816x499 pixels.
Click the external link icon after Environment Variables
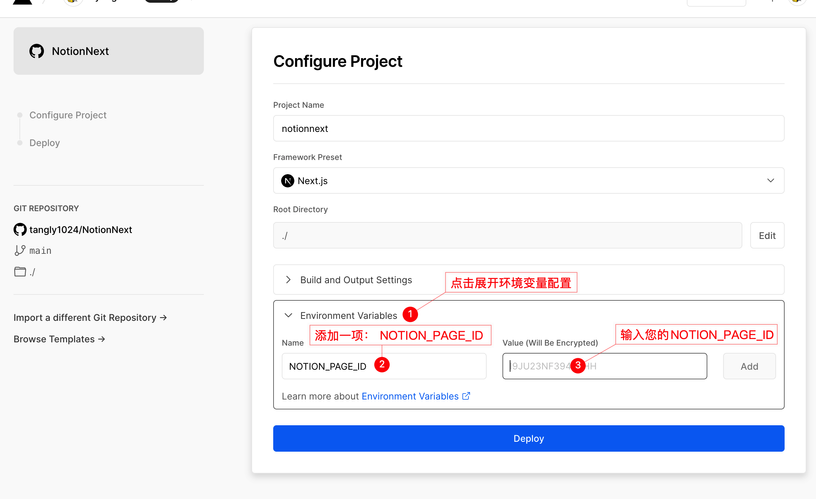point(466,396)
